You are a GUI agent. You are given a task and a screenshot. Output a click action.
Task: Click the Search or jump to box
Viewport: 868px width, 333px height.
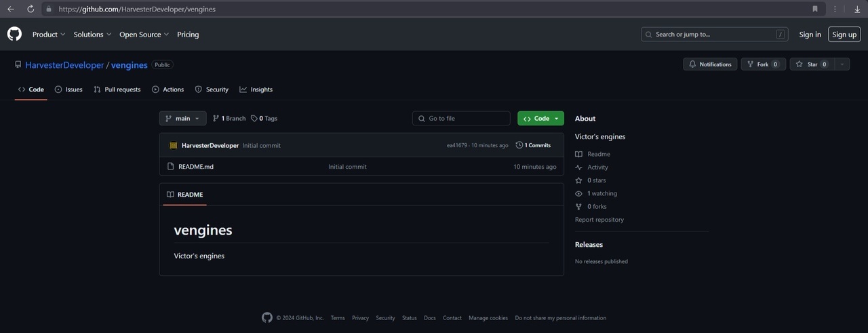pos(715,34)
